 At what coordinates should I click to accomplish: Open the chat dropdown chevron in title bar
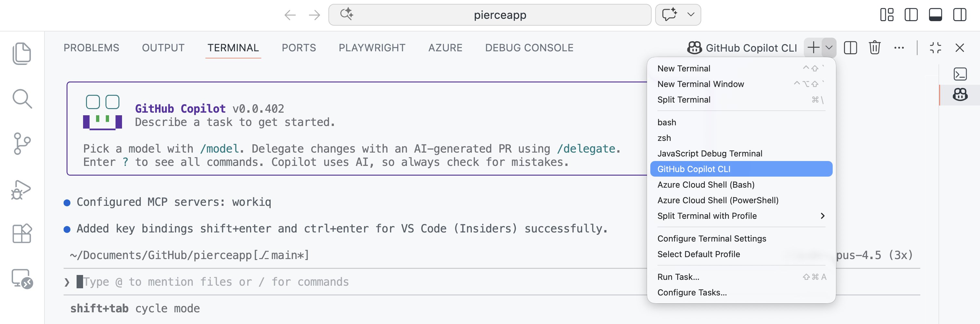pos(691,15)
